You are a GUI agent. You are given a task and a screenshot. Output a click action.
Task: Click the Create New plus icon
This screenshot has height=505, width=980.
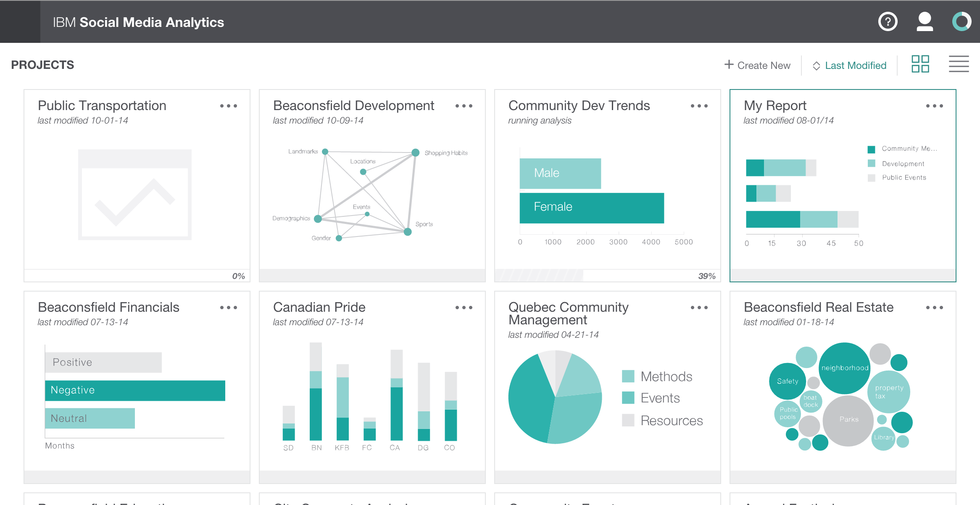click(729, 65)
